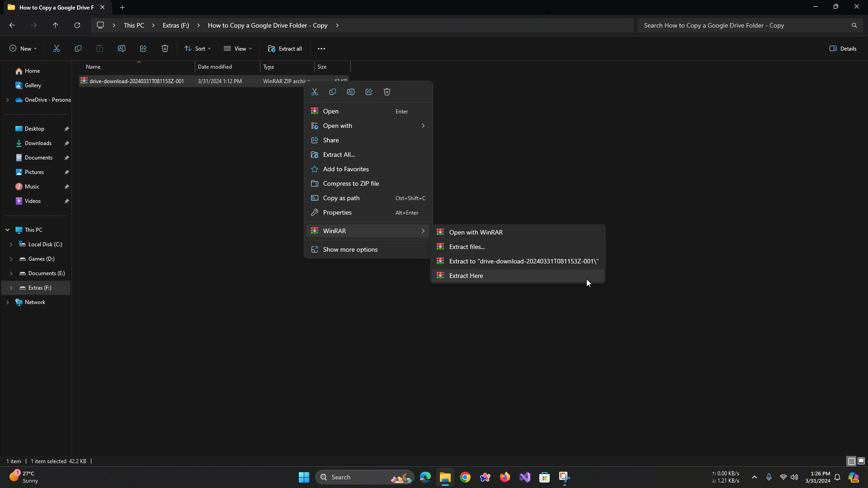Image resolution: width=868 pixels, height=488 pixels.
Task: Click the Share icon in context menu
Action: (369, 92)
